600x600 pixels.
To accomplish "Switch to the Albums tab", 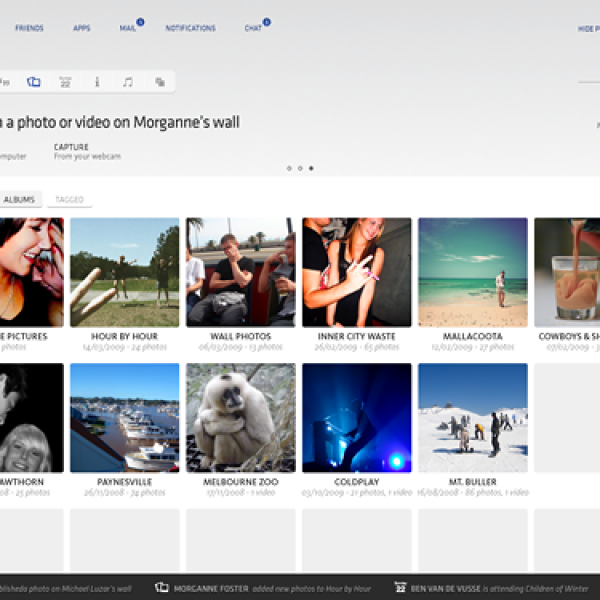I will [20, 199].
